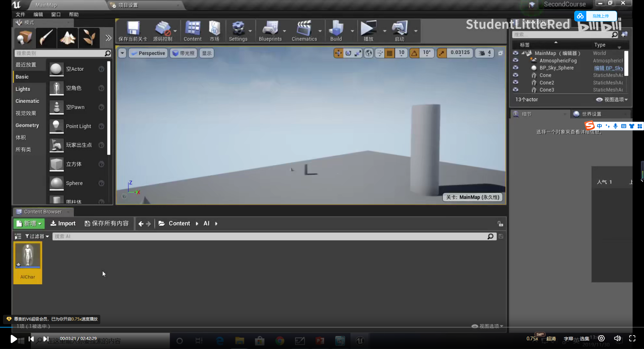Screen dimensions: 644x349
Task: Open the Lit (带光照) view mode dropdown
Action: click(x=183, y=53)
